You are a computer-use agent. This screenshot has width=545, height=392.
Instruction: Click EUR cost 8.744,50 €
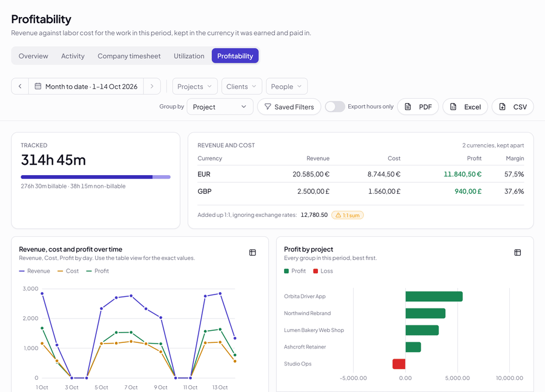[x=384, y=174]
